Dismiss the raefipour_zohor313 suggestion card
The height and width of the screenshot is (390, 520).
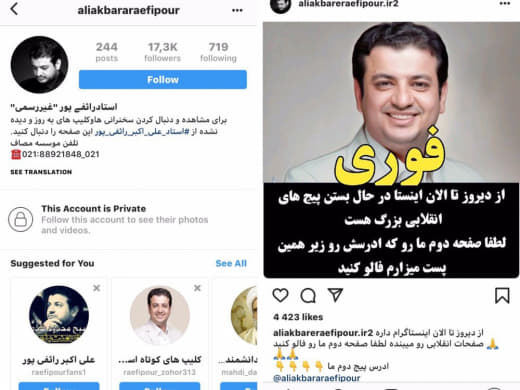[x=197, y=288]
